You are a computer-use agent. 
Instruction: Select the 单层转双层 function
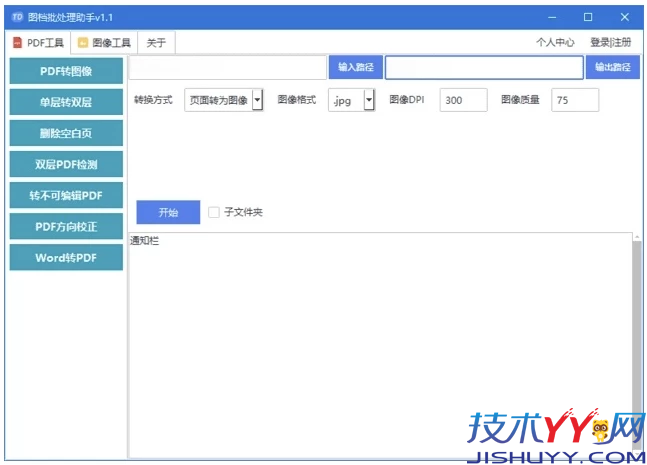pyautogui.click(x=66, y=102)
